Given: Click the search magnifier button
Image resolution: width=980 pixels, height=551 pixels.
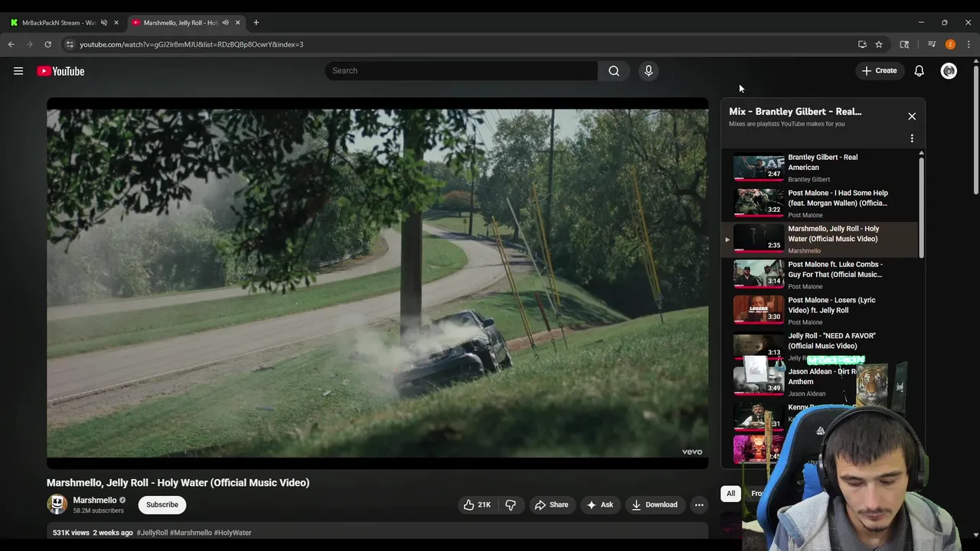Looking at the screenshot, I should (x=613, y=70).
